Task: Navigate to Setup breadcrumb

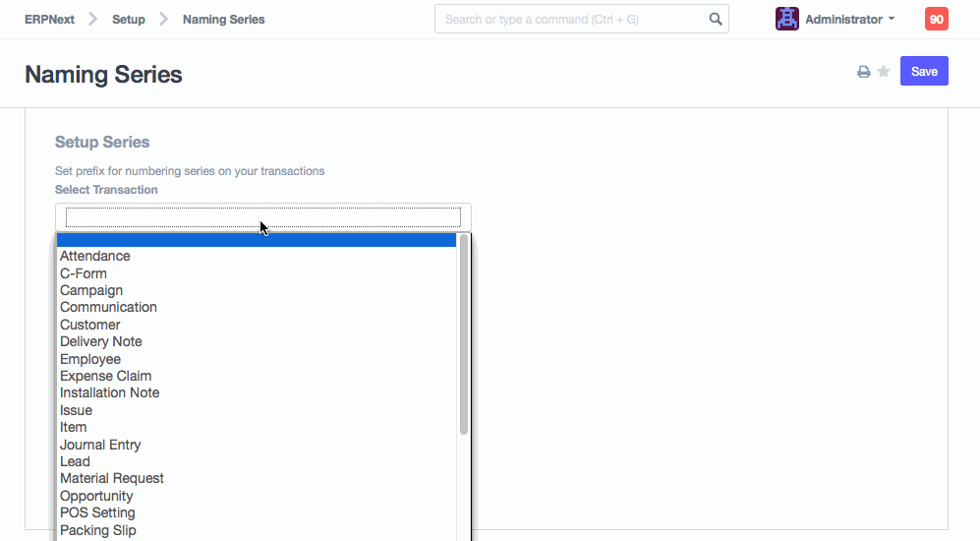Action: click(128, 19)
